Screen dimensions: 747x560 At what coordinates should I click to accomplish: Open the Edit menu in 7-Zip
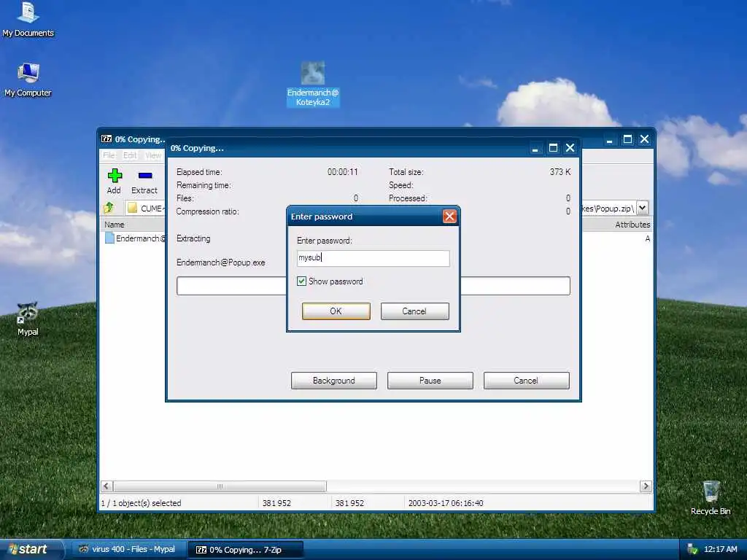[x=130, y=155]
